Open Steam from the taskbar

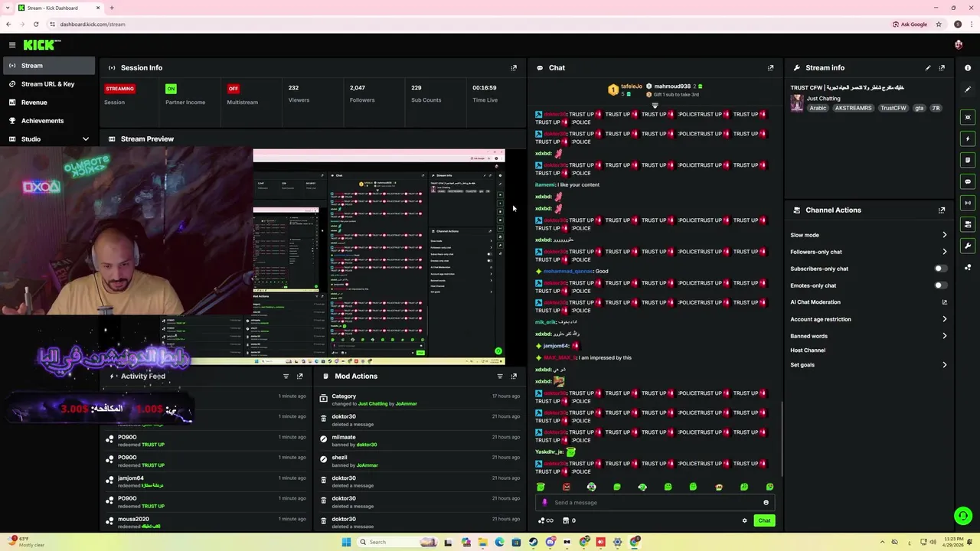tap(534, 542)
